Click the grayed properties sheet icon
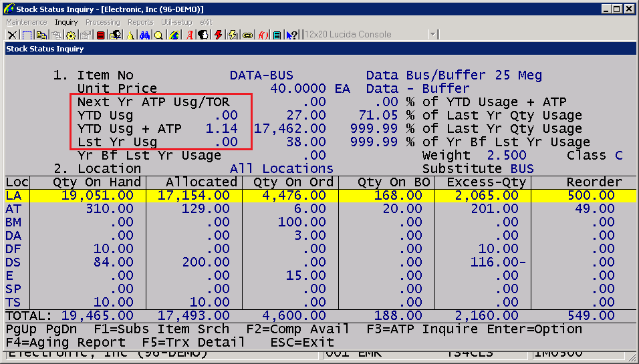639x364 pixels. point(85,35)
